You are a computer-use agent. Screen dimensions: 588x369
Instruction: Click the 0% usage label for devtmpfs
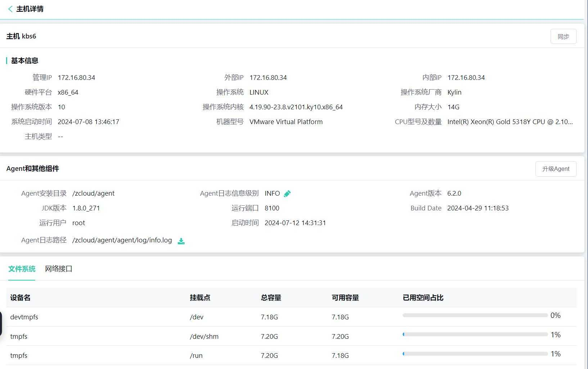click(556, 315)
